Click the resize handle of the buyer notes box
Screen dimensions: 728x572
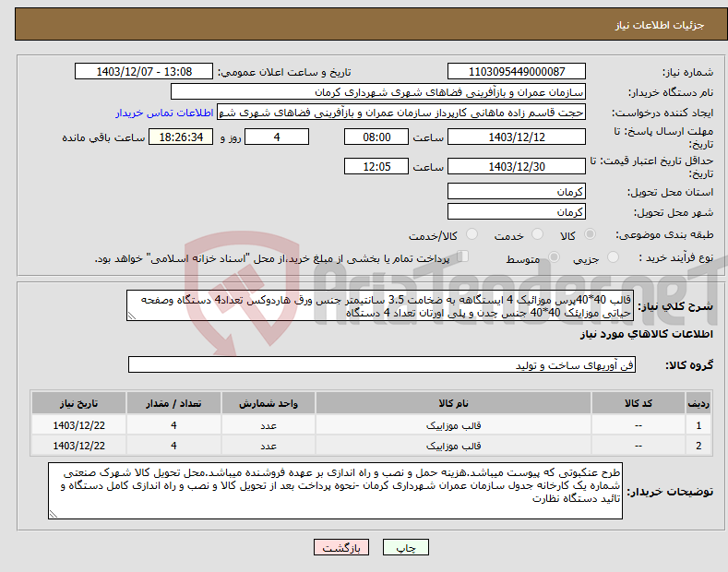[x=54, y=514]
